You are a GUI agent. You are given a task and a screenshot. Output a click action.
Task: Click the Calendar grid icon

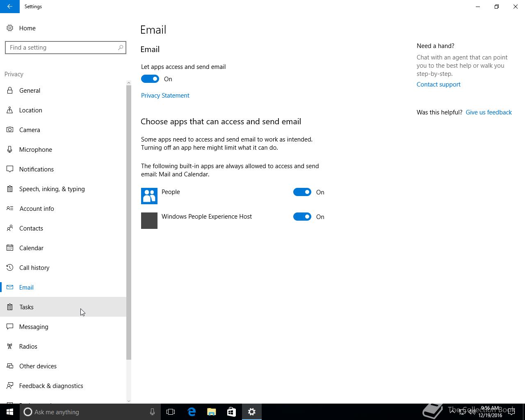pos(10,248)
